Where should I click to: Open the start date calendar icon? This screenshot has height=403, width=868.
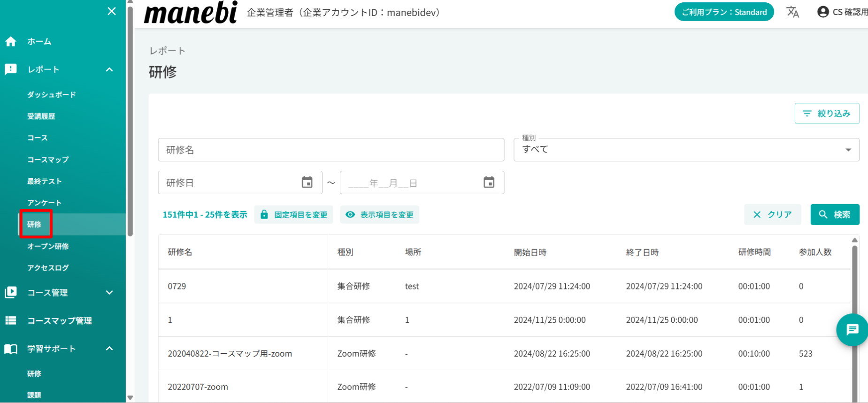click(307, 182)
